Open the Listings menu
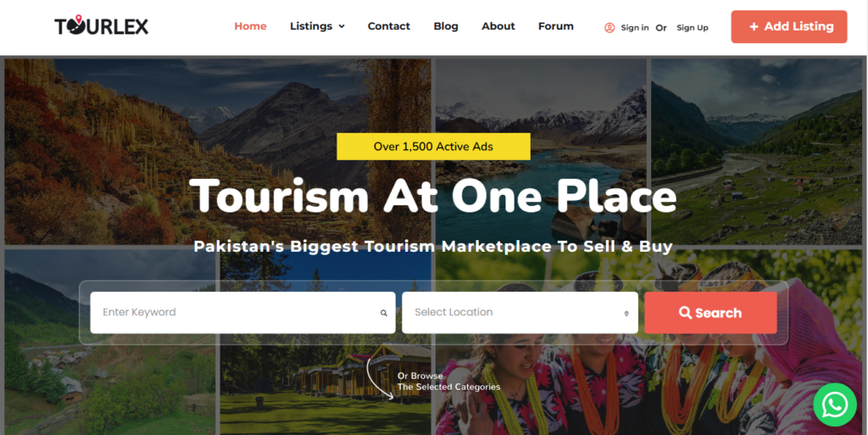 click(317, 26)
